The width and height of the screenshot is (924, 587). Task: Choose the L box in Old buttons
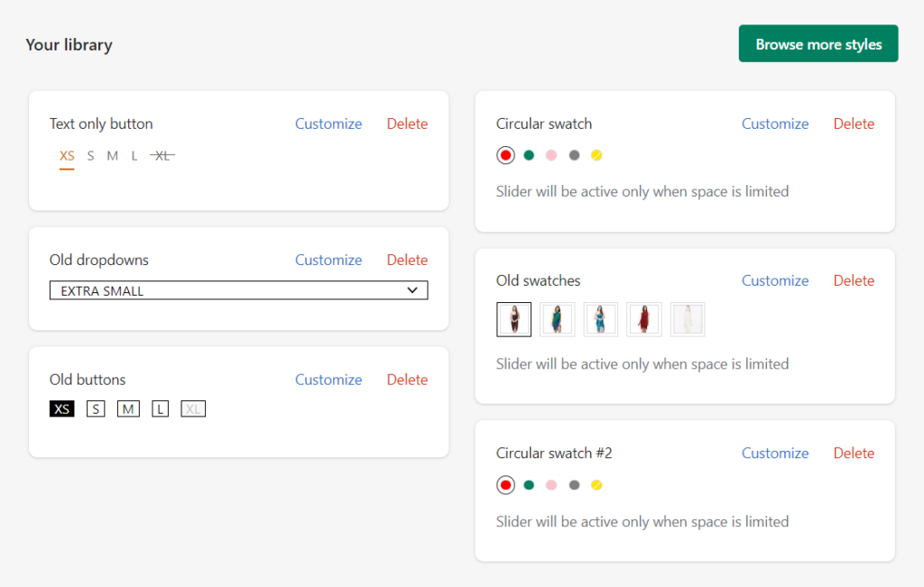161,408
